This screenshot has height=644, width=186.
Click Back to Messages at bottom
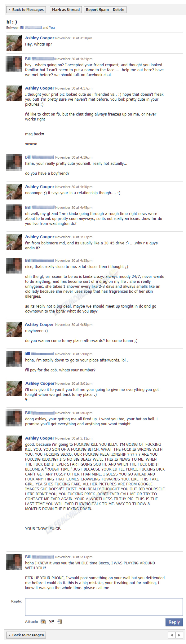click(26, 635)
